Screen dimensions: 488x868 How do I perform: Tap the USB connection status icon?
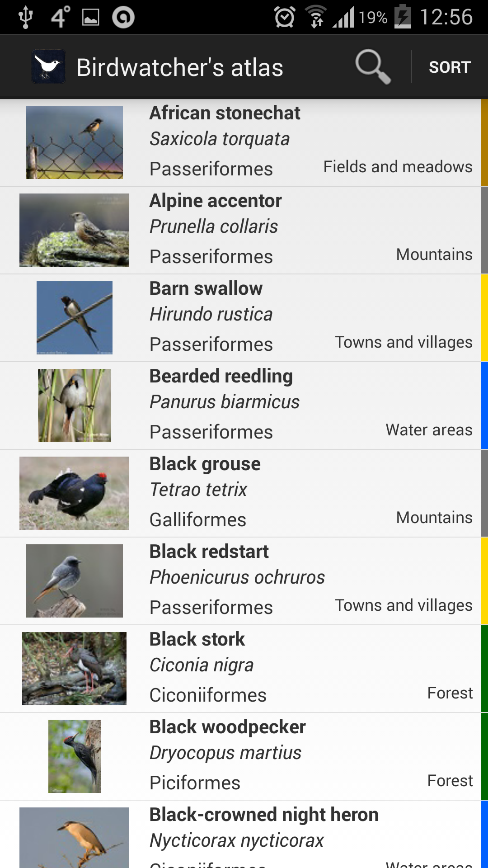click(x=25, y=17)
